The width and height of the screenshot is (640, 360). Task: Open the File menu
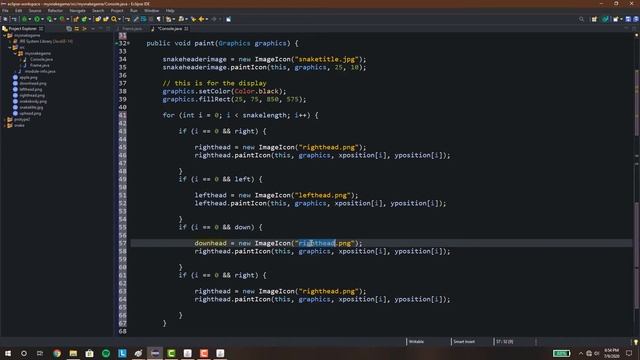click(5, 11)
